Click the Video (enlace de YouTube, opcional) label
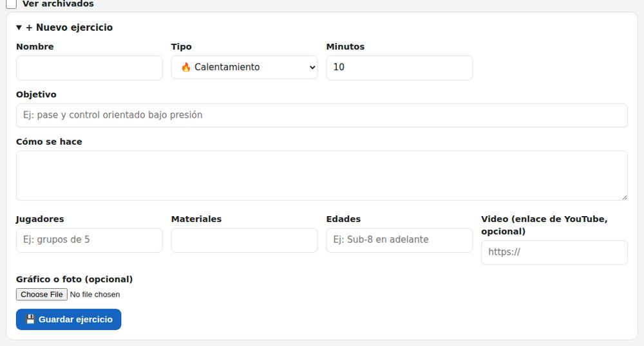Image resolution: width=644 pixels, height=346 pixels. tap(544, 225)
